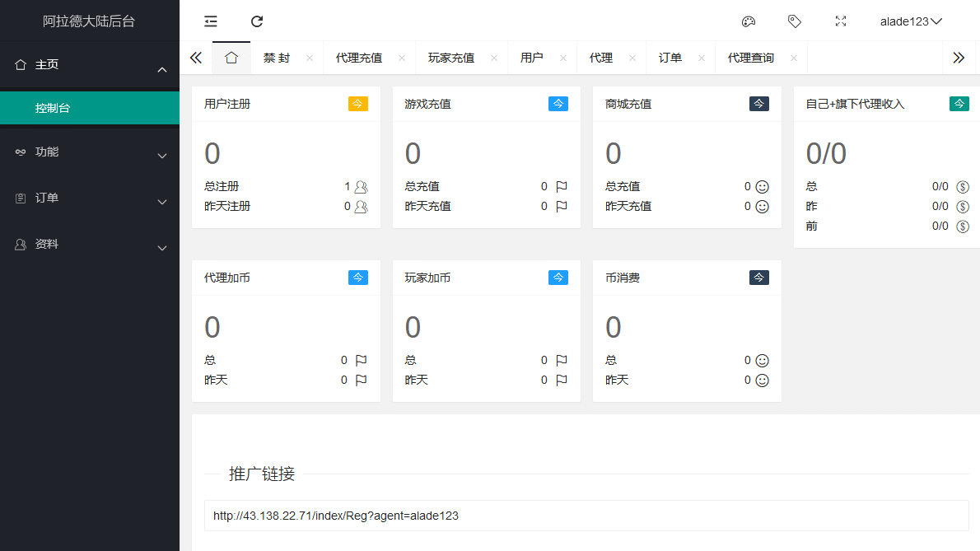
Task: Click the dollar icon beside 总 in 代理收入
Action: pos(963,186)
